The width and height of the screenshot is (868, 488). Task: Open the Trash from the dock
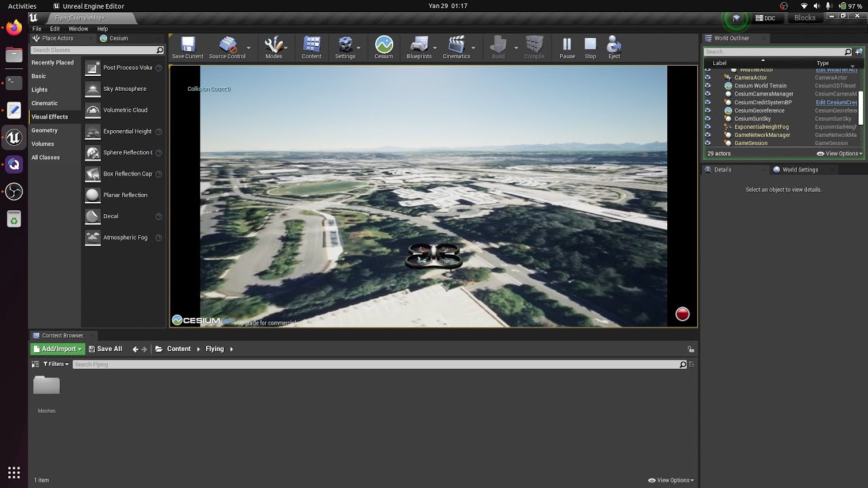14,219
